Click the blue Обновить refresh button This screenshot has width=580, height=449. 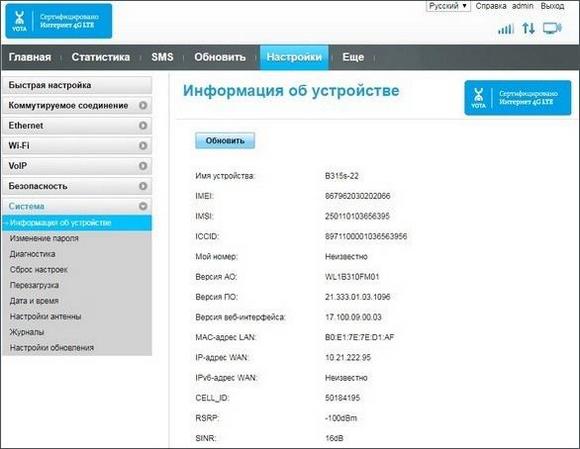tap(225, 141)
